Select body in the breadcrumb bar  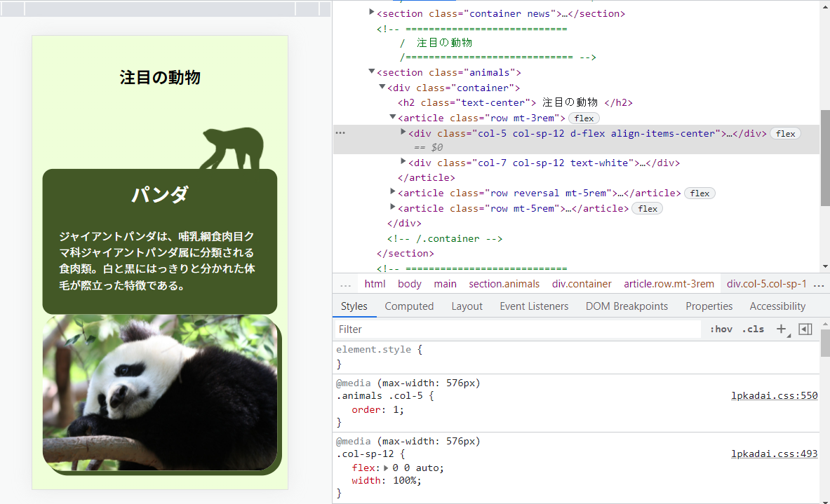pyautogui.click(x=410, y=284)
